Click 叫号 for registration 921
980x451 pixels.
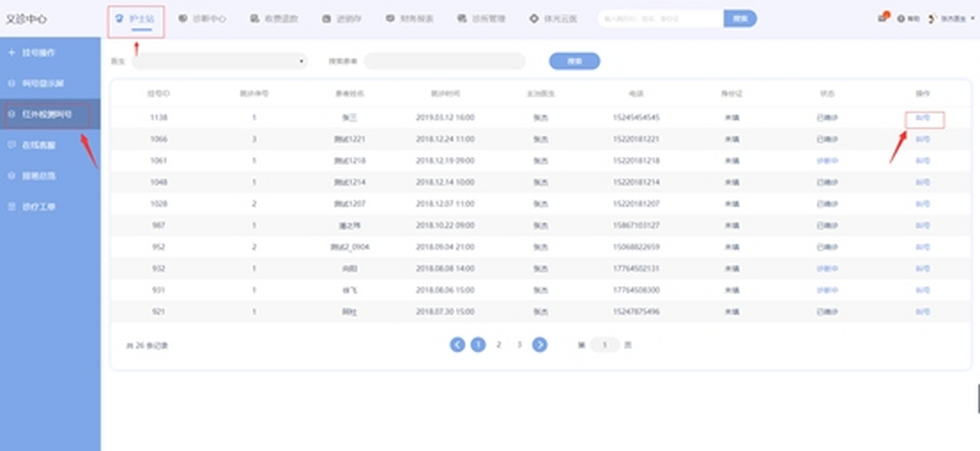923,311
